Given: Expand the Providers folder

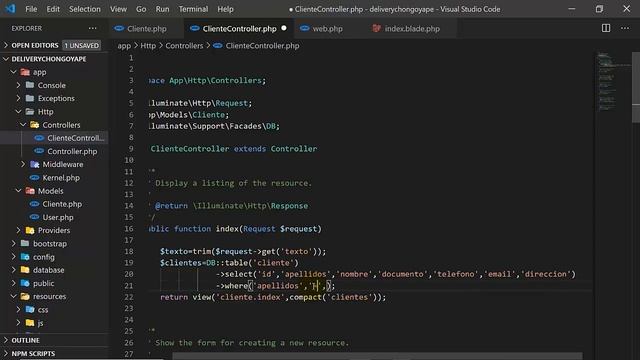Looking at the screenshot, I should coord(18,230).
